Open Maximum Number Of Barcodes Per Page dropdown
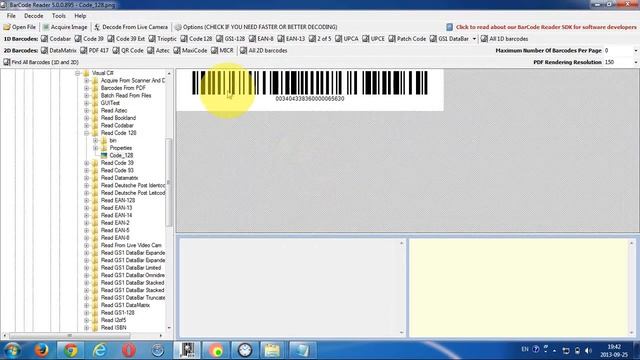The width and height of the screenshot is (640, 360). (x=636, y=51)
